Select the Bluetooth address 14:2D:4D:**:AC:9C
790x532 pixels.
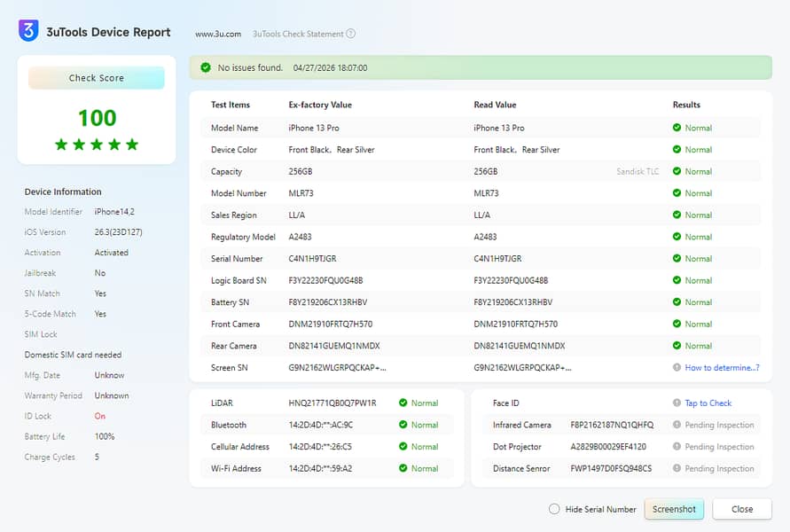click(320, 424)
